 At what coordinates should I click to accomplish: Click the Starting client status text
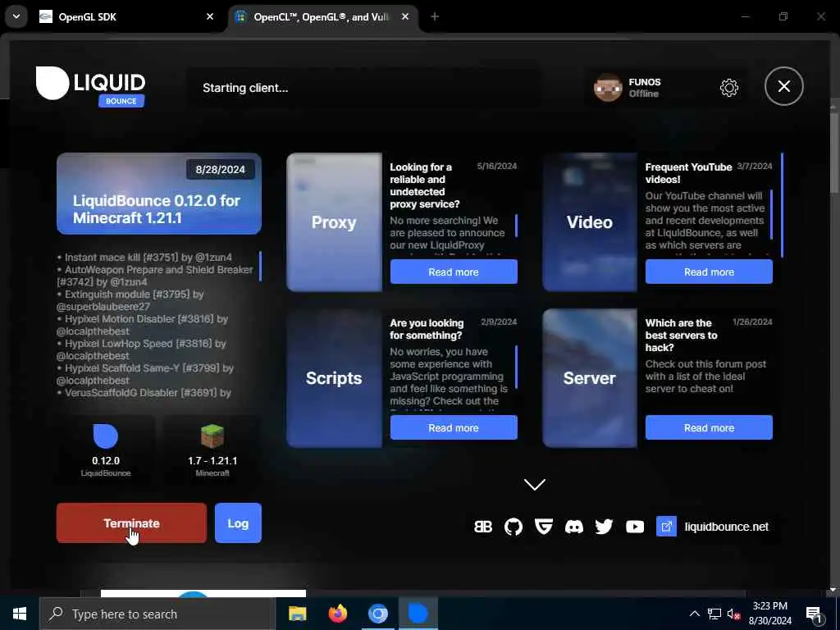245,88
